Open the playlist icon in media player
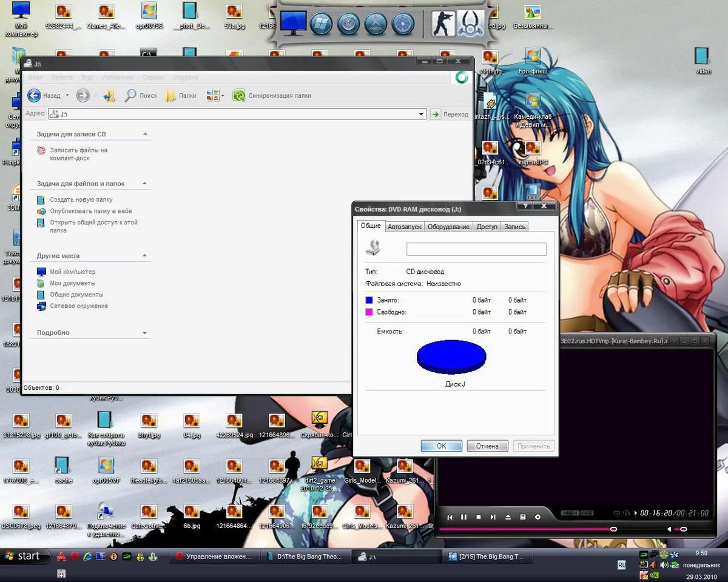 pyautogui.click(x=522, y=517)
